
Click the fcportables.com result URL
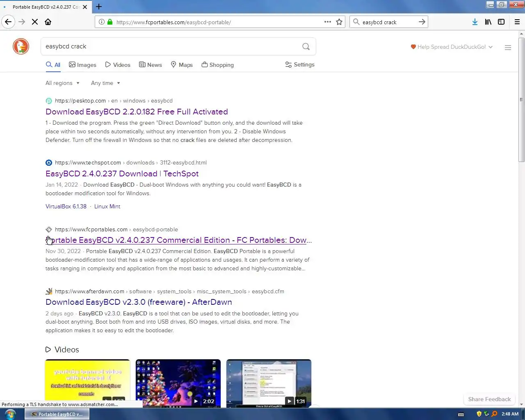tap(116, 229)
